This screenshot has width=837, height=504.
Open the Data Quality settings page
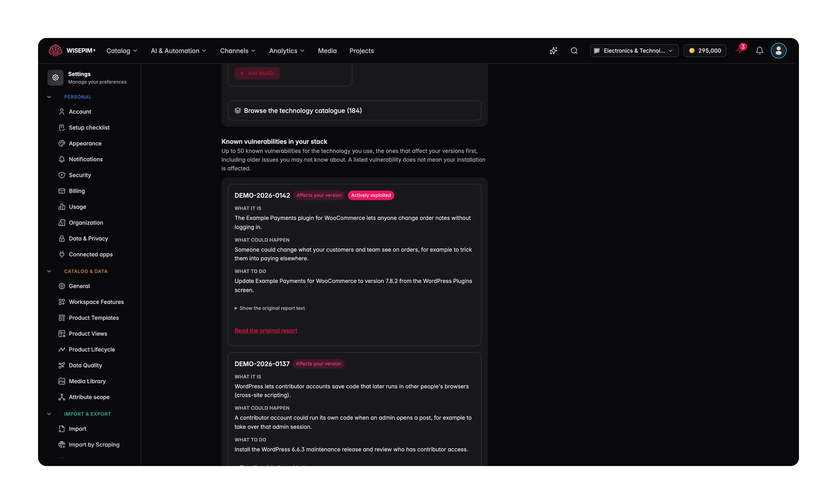[x=85, y=366]
